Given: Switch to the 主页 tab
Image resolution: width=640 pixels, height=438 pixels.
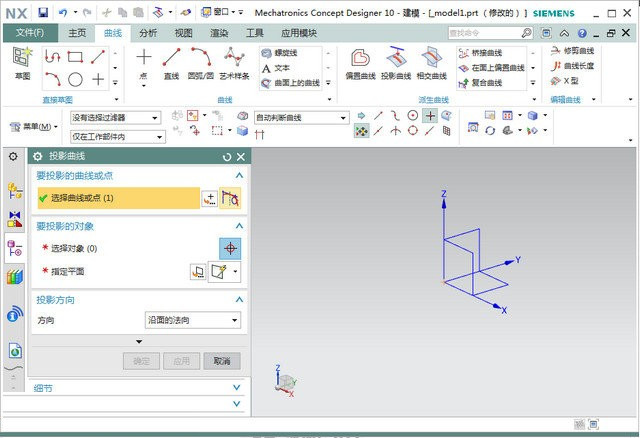Looking at the screenshot, I should click(x=77, y=33).
